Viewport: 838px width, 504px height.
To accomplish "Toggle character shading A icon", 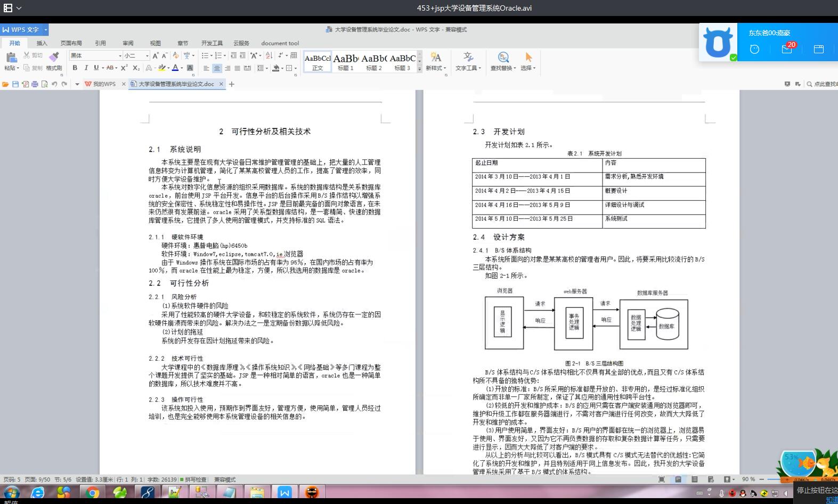I will 190,68.
